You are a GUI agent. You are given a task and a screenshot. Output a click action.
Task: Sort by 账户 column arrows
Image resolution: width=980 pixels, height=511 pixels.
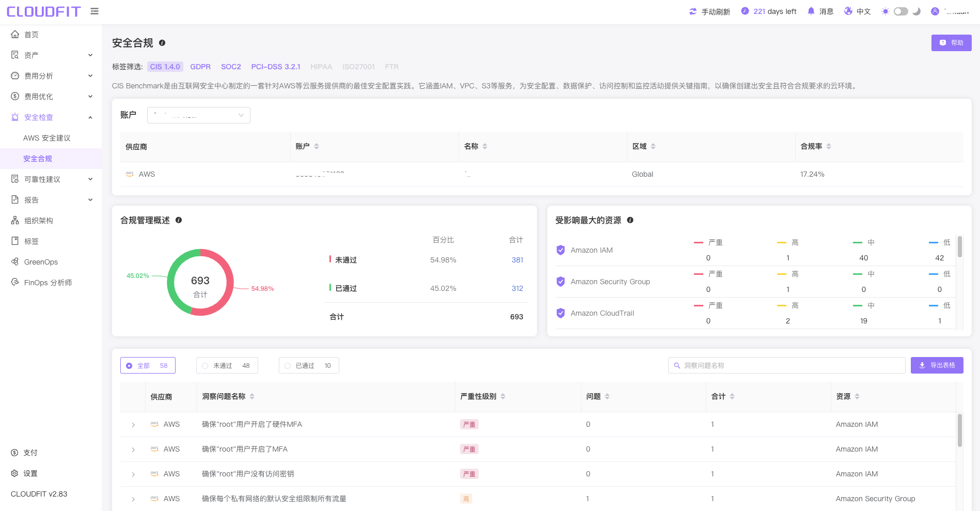(317, 146)
